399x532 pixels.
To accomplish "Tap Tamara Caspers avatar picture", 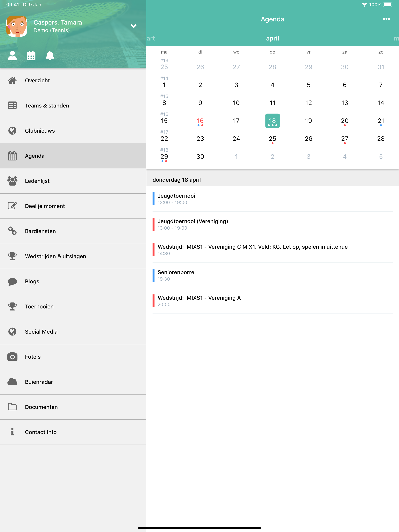I will pos(17,26).
